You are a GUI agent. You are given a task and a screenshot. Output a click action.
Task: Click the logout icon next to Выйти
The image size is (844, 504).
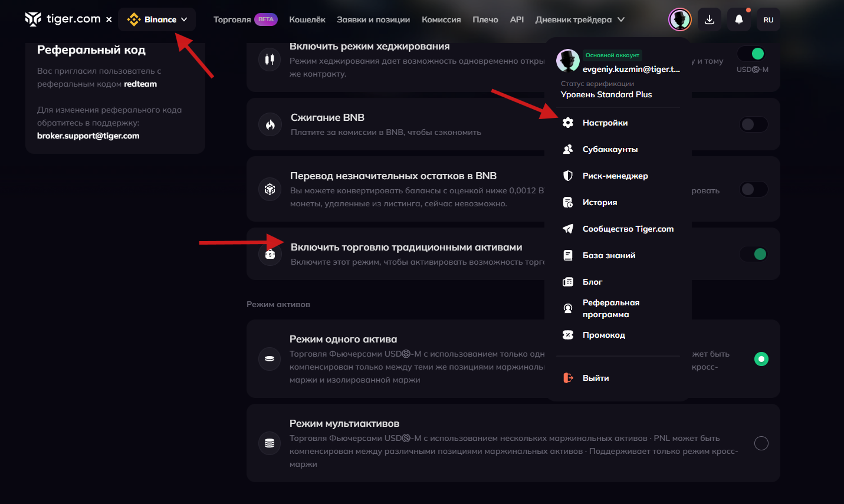[x=568, y=378]
